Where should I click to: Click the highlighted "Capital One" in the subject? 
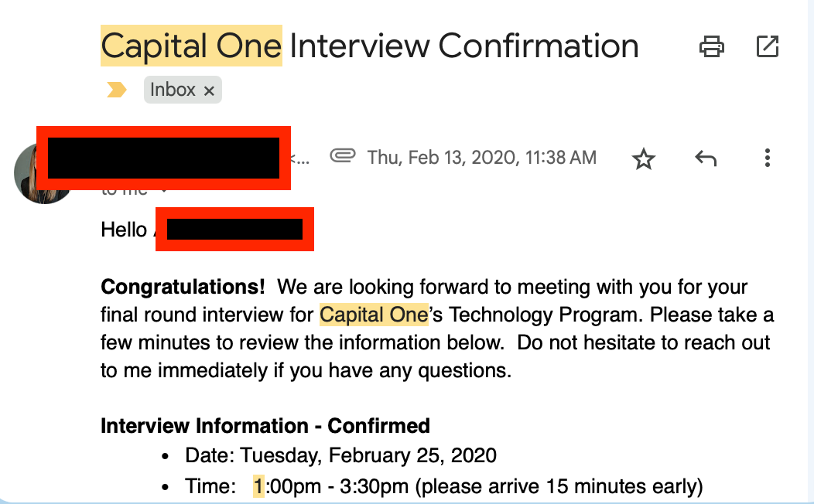click(191, 46)
